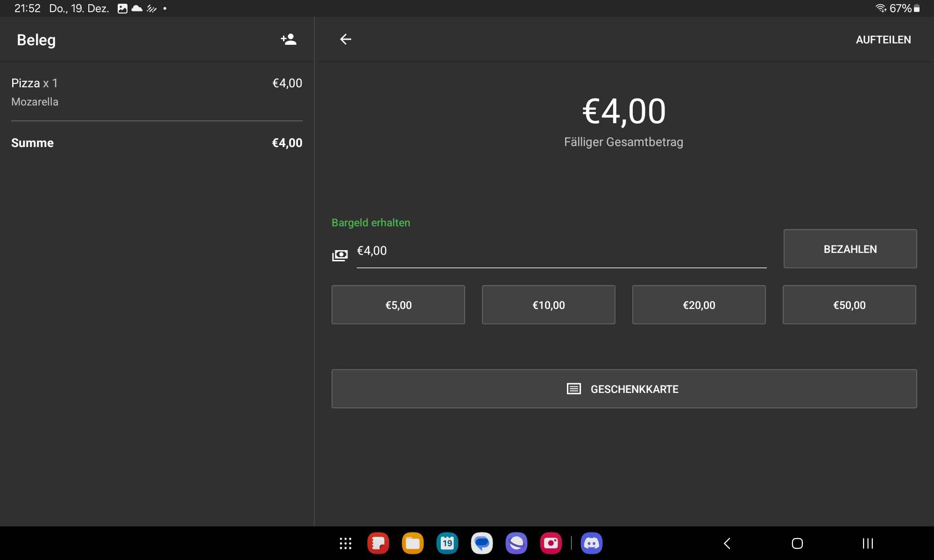Select the Pizza item in receipt

(156, 91)
